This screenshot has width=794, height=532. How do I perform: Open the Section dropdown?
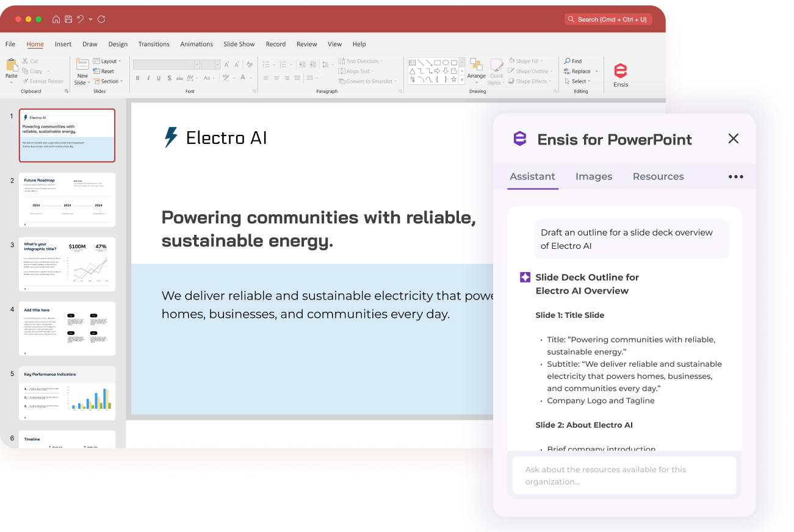(108, 81)
